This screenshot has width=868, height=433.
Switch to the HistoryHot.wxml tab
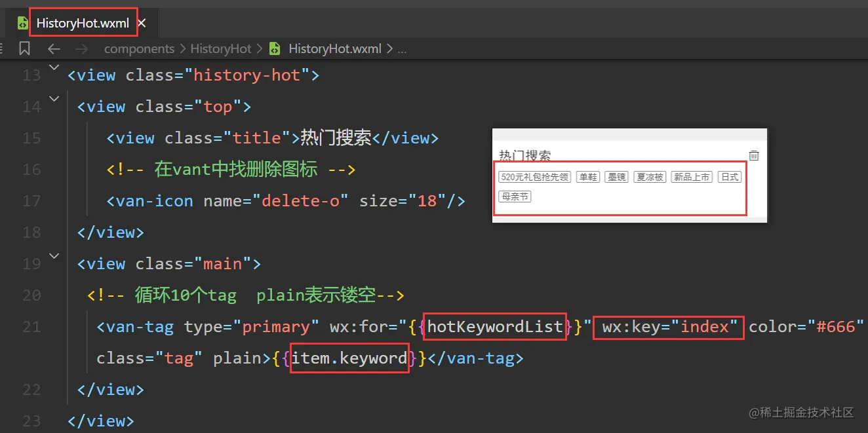(83, 23)
